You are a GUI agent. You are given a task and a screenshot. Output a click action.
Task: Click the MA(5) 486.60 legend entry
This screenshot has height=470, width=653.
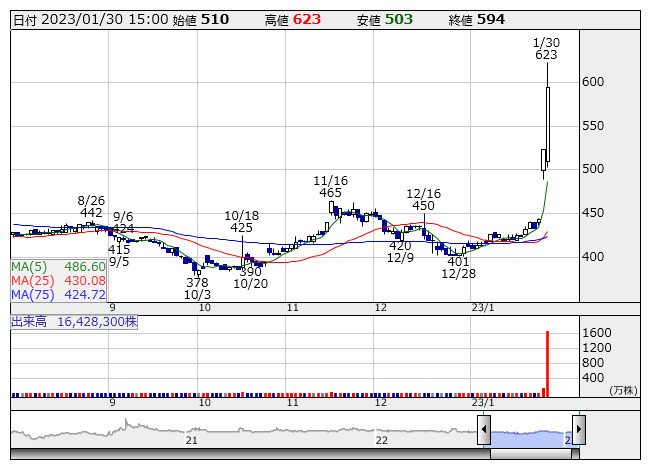(58, 266)
